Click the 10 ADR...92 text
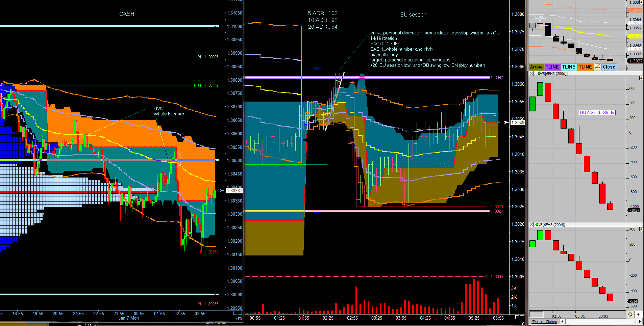Screen dimensions: 644x326 323,20
